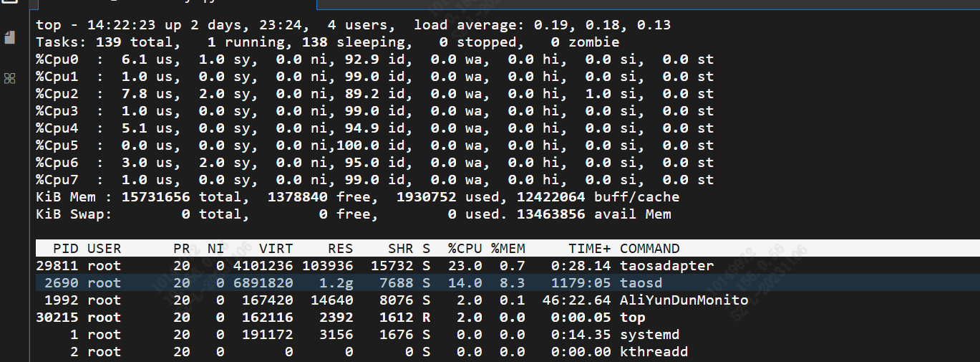Click the file page icon in left sidebar
980x362 pixels.
[10, 37]
